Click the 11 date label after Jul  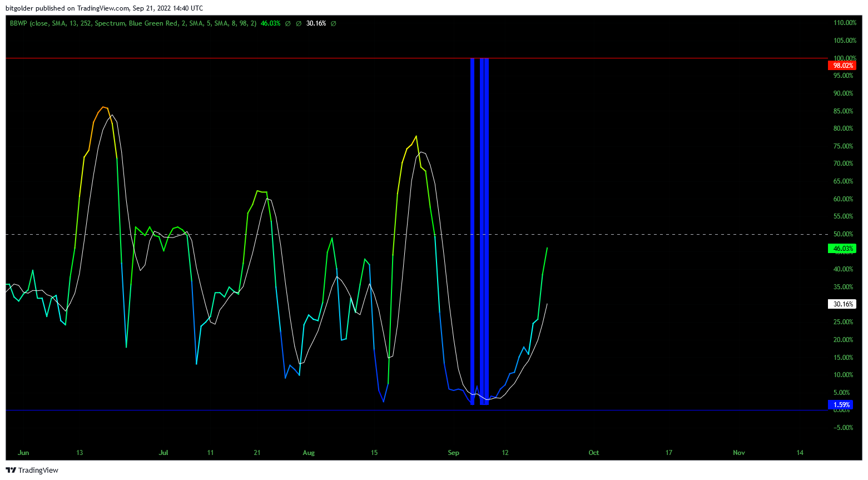click(x=210, y=453)
